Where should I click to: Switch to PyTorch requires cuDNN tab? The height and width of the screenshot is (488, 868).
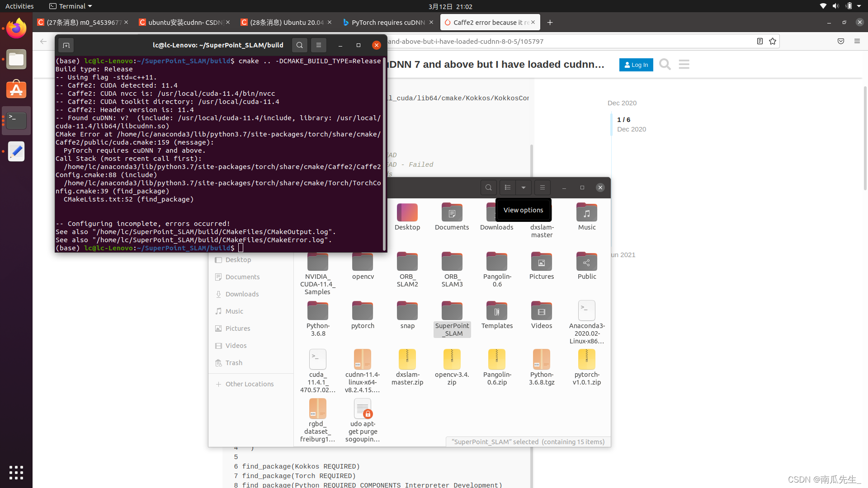[x=388, y=22]
